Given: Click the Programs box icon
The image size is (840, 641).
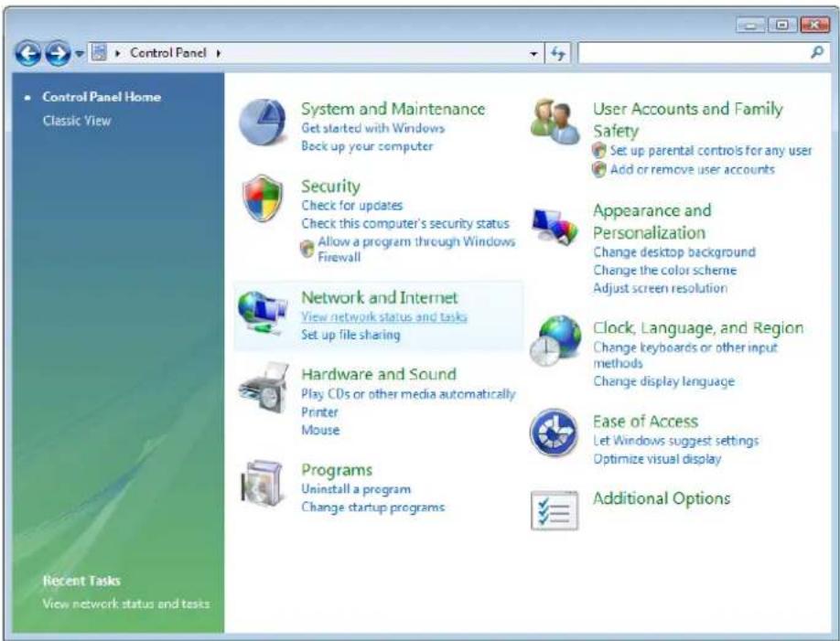Looking at the screenshot, I should click(x=262, y=483).
